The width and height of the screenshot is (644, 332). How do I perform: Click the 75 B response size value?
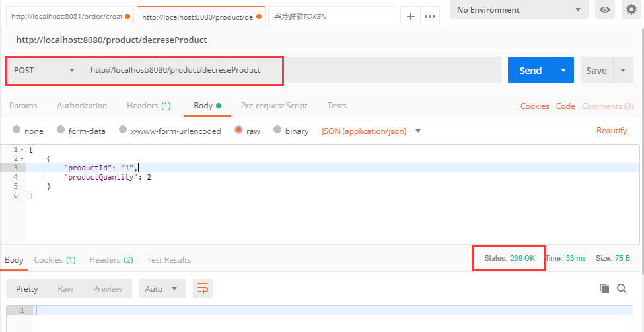[622, 258]
